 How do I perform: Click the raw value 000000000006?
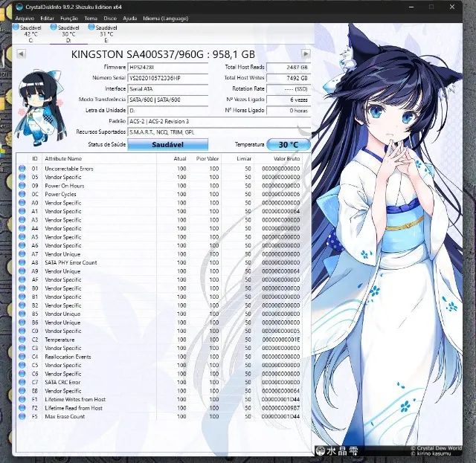click(x=281, y=194)
